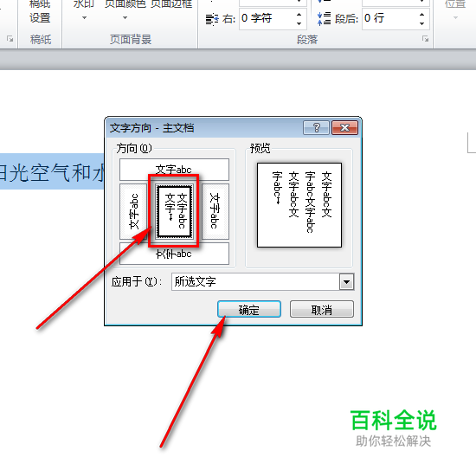Confirm with the 确定 button
The height and width of the screenshot is (476, 476).
(x=249, y=309)
